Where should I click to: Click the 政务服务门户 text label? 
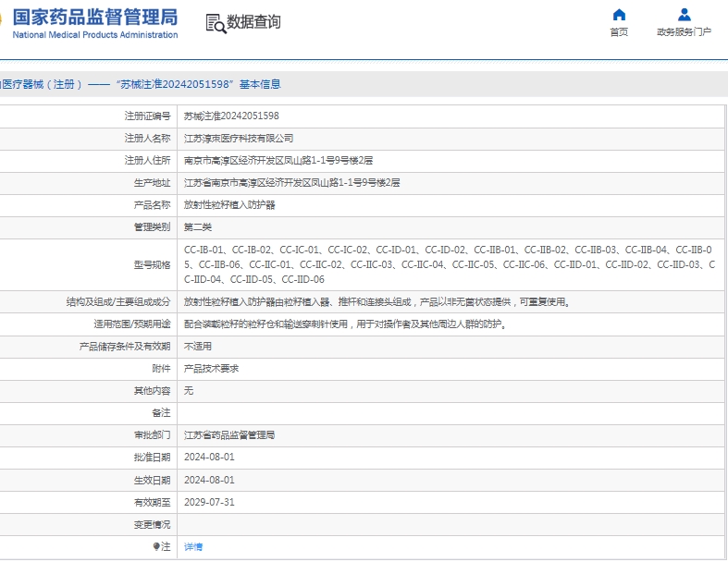coord(684,32)
